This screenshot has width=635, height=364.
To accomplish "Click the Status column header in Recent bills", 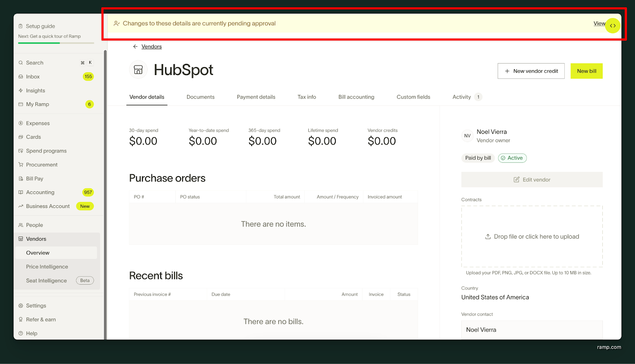I will coord(404,295).
